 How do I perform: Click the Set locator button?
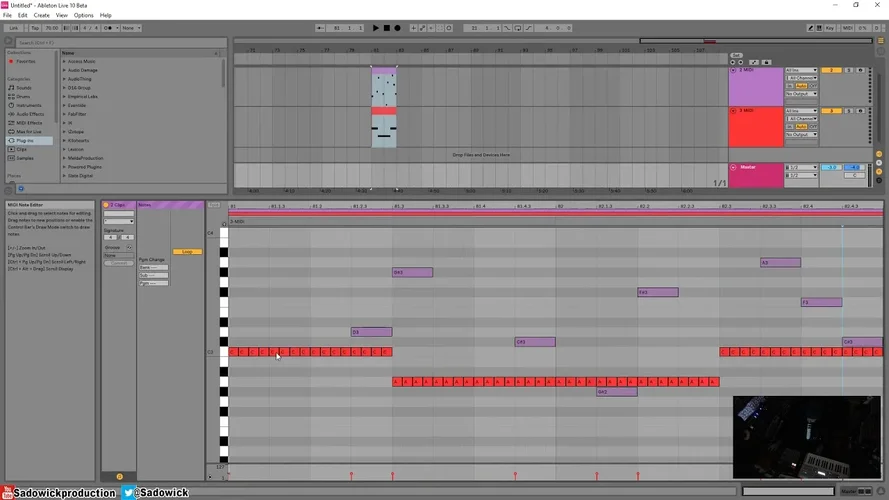point(736,56)
